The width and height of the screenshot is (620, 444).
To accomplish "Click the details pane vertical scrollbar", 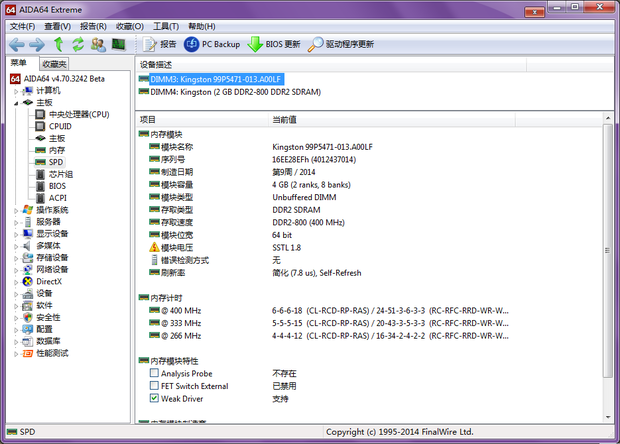I will tap(607, 250).
